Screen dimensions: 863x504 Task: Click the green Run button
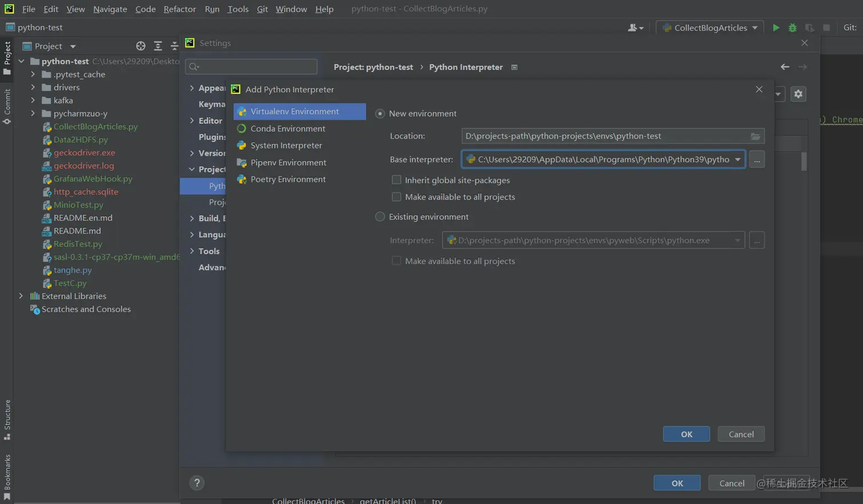(776, 27)
